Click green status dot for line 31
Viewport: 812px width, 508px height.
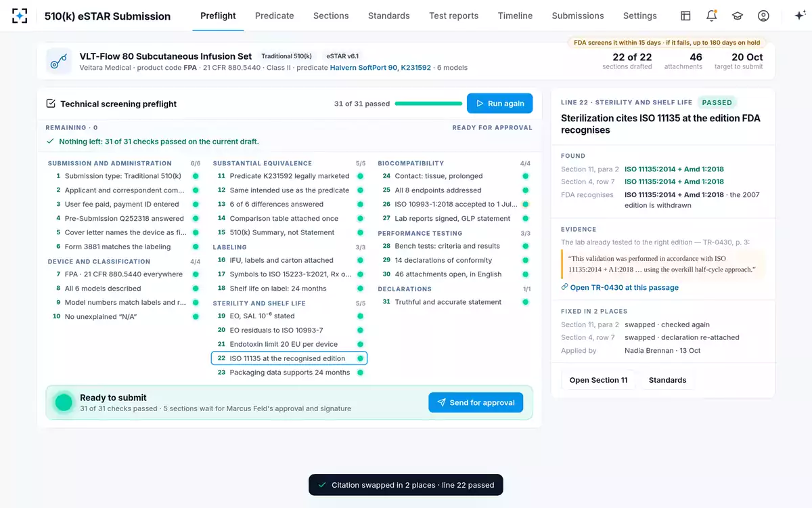point(525,302)
